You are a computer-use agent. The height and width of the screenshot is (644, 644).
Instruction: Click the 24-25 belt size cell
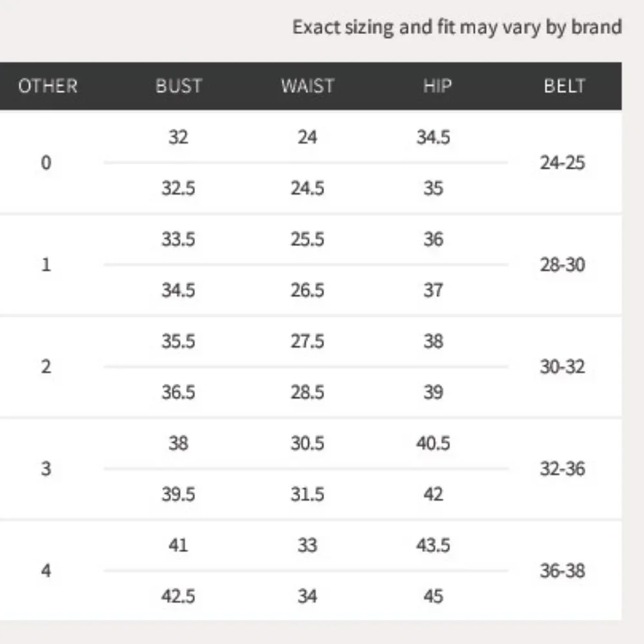point(562,163)
